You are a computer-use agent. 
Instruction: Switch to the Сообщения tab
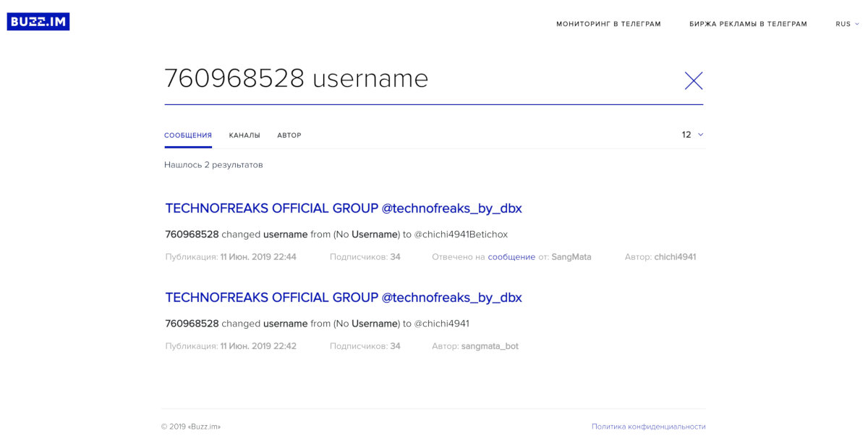click(188, 135)
